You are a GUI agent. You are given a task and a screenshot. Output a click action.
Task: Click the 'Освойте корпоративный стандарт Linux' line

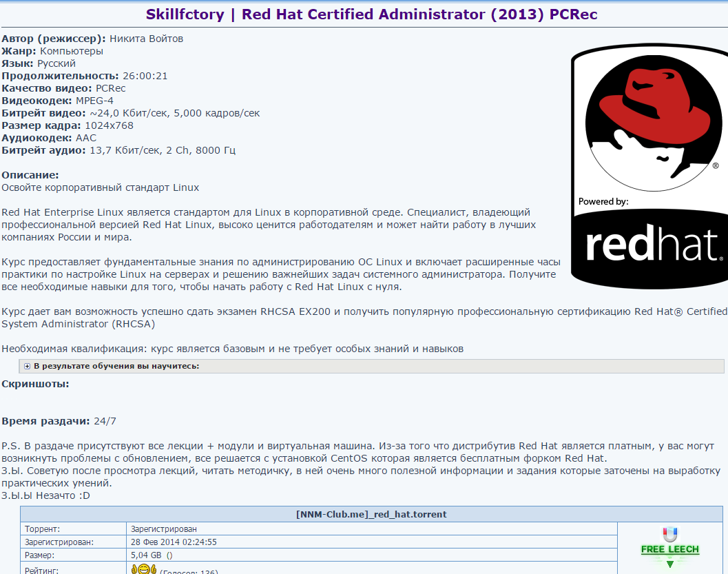101,187
